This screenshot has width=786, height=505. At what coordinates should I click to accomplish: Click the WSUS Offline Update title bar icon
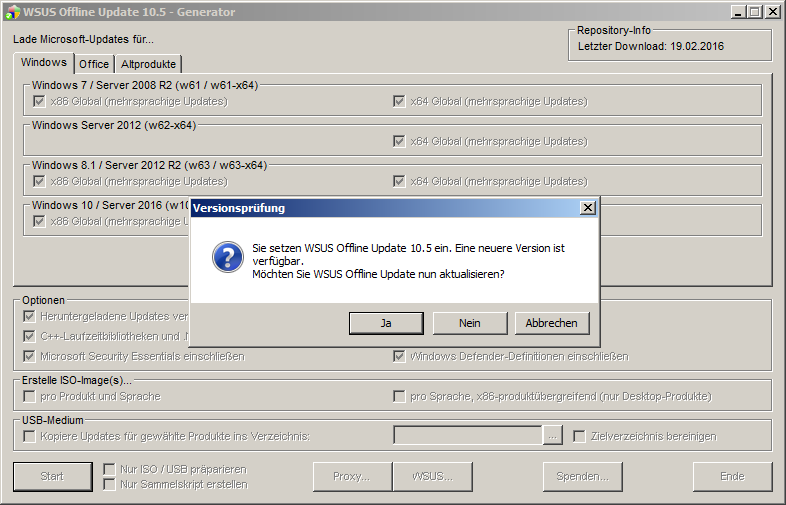point(12,12)
